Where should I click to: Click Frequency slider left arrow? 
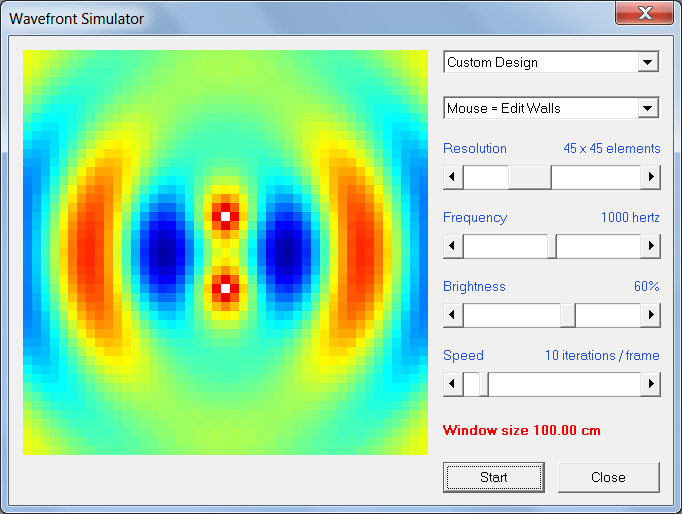[x=453, y=246]
